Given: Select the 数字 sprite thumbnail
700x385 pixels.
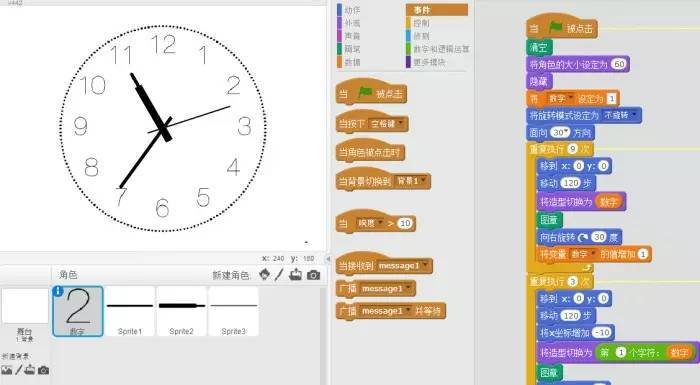Looking at the screenshot, I should pos(78,311).
